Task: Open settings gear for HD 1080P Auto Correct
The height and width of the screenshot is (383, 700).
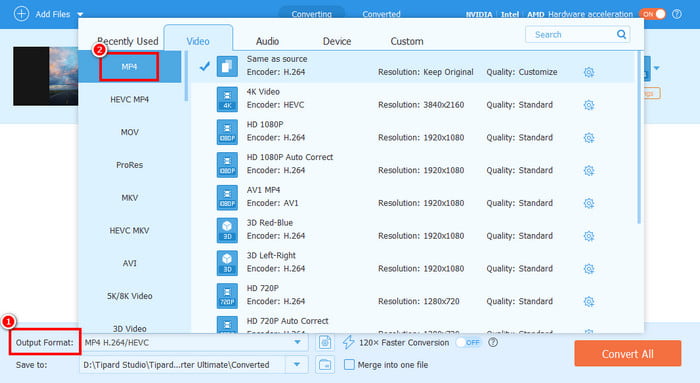Action: pos(589,170)
